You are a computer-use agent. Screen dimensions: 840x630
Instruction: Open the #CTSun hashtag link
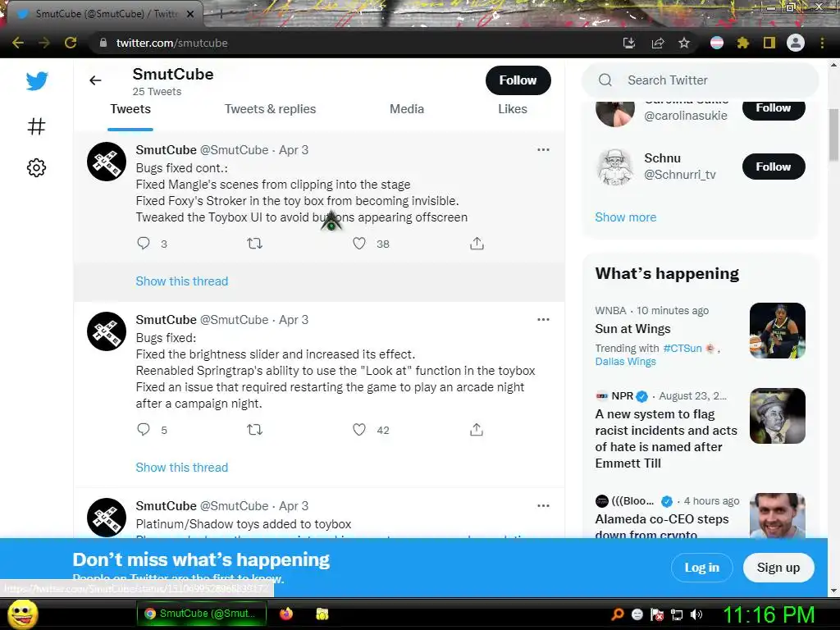(682, 348)
